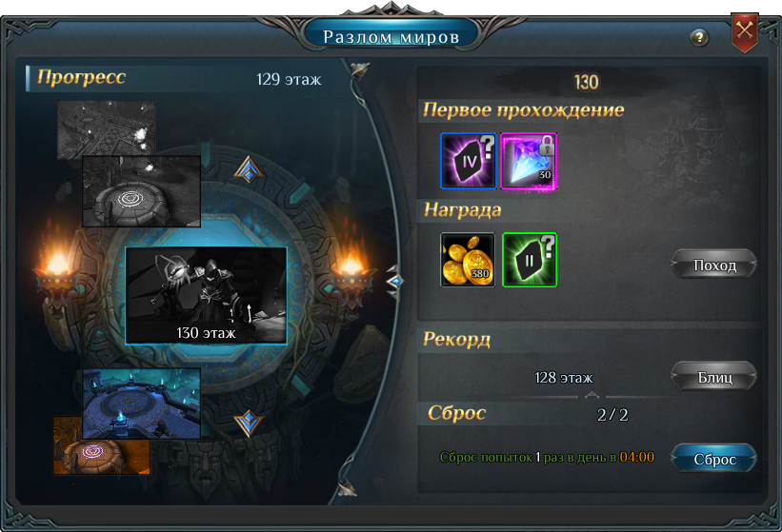The image size is (782, 532).
Task: Start the Поход button
Action: point(714,265)
